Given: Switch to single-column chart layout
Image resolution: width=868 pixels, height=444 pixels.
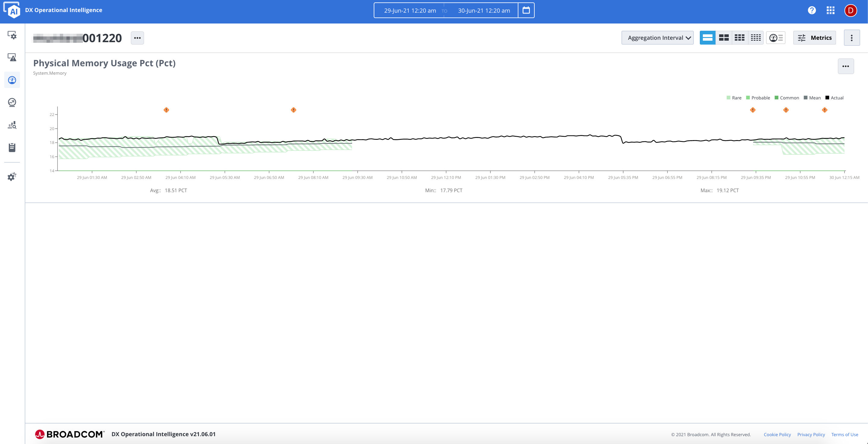Looking at the screenshot, I should click(707, 38).
